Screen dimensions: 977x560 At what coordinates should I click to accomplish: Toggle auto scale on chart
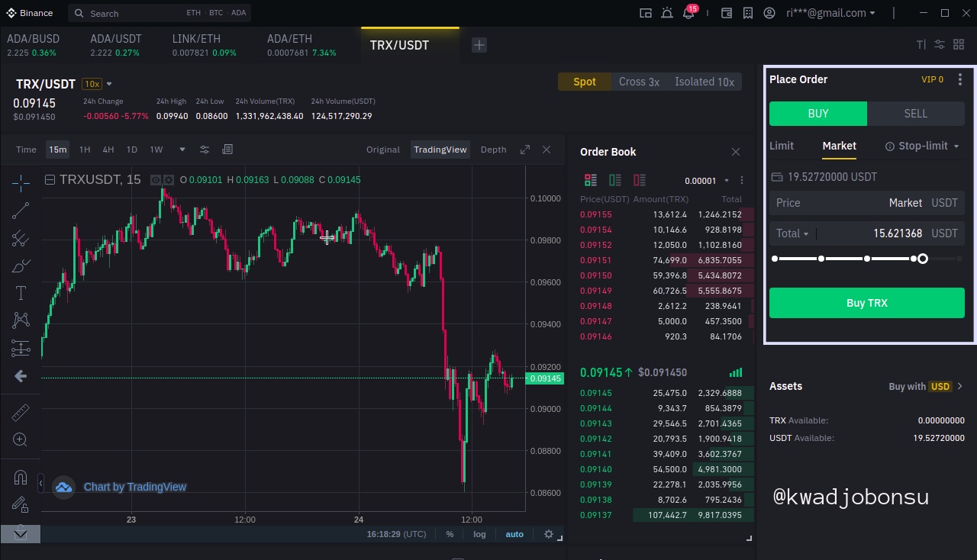click(x=514, y=534)
